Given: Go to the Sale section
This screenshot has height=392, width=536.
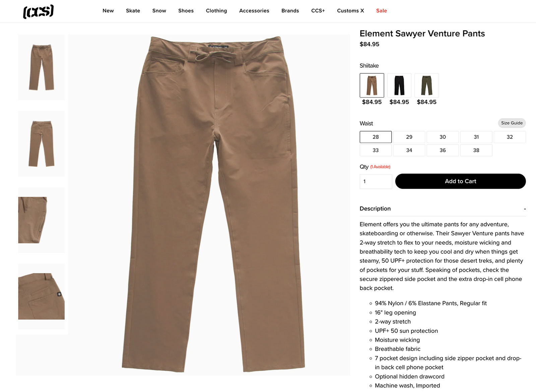Looking at the screenshot, I should 381,11.
